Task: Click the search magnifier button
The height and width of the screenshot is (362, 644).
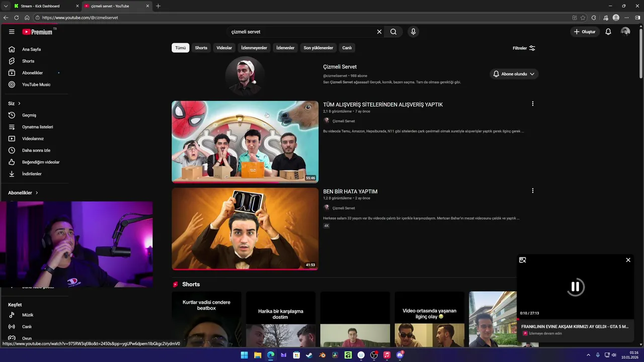Action: click(x=393, y=32)
